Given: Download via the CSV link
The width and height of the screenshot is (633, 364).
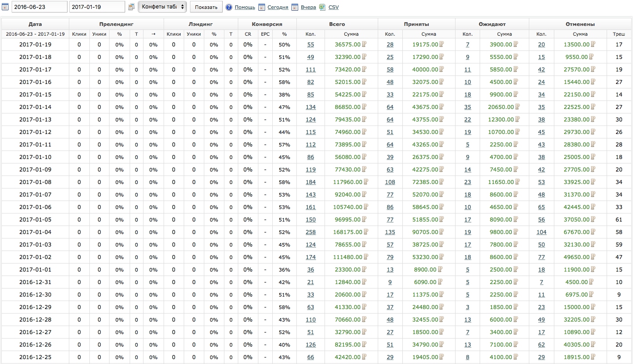Looking at the screenshot, I should point(333,7).
